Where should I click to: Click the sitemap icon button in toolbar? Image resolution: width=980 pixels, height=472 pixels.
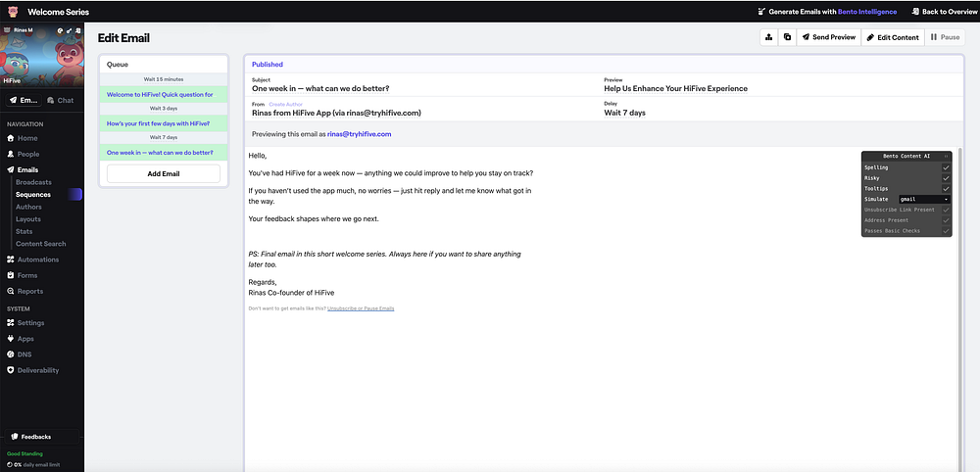pyautogui.click(x=769, y=37)
